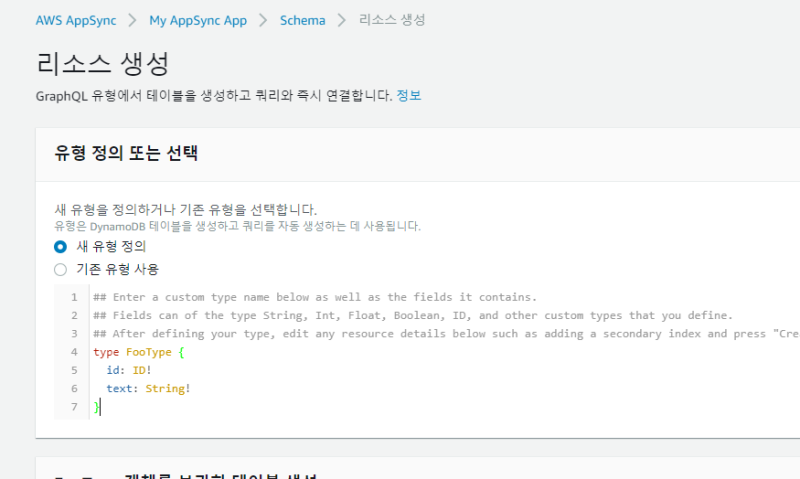Go to My AppSync App breadcrumb

coord(197,20)
